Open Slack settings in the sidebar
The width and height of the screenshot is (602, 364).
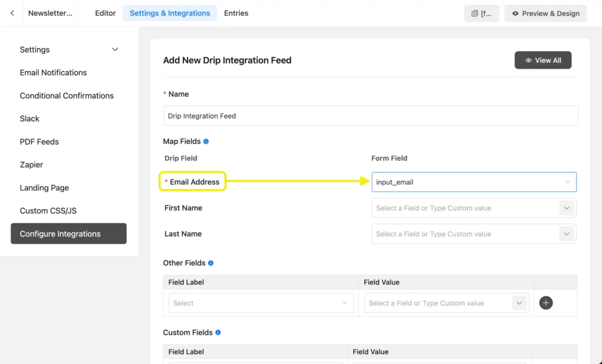point(29,119)
